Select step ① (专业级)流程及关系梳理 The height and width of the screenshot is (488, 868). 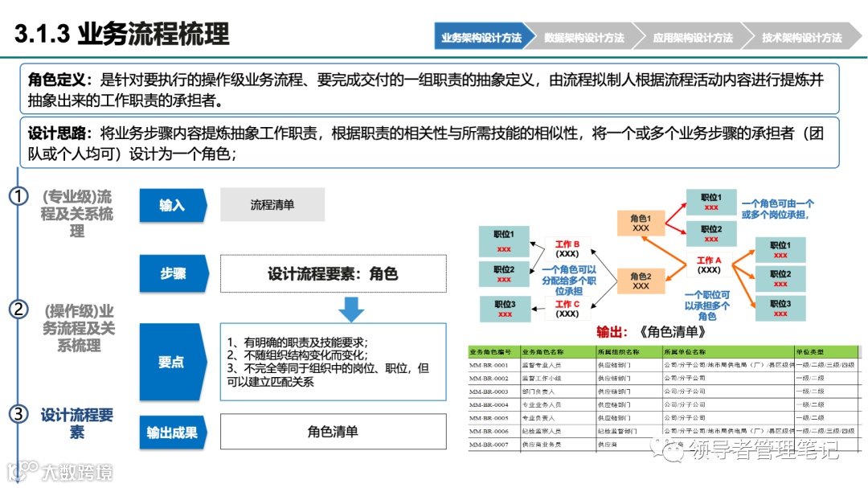coord(76,214)
